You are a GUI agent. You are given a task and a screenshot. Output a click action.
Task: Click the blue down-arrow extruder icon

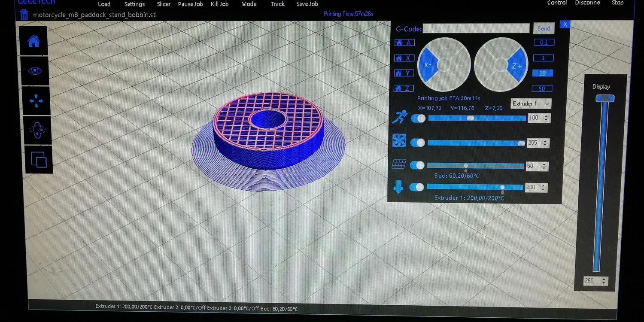point(398,187)
